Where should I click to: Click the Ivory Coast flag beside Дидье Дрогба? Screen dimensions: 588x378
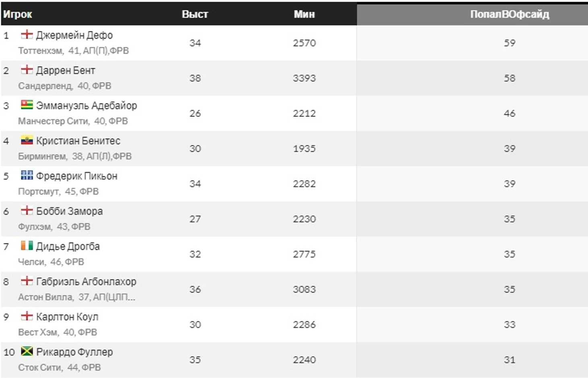pos(27,246)
